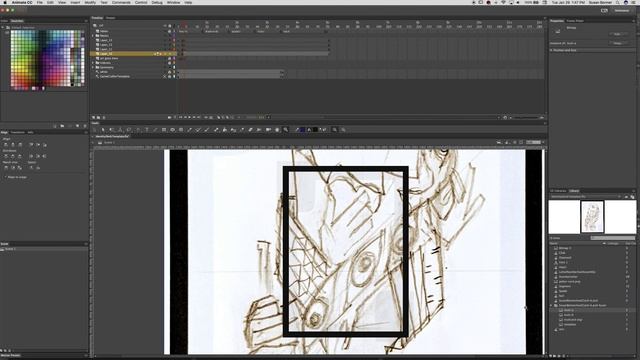Select the Eyedropper tool
The width and height of the screenshot is (640, 360).
(x=242, y=130)
